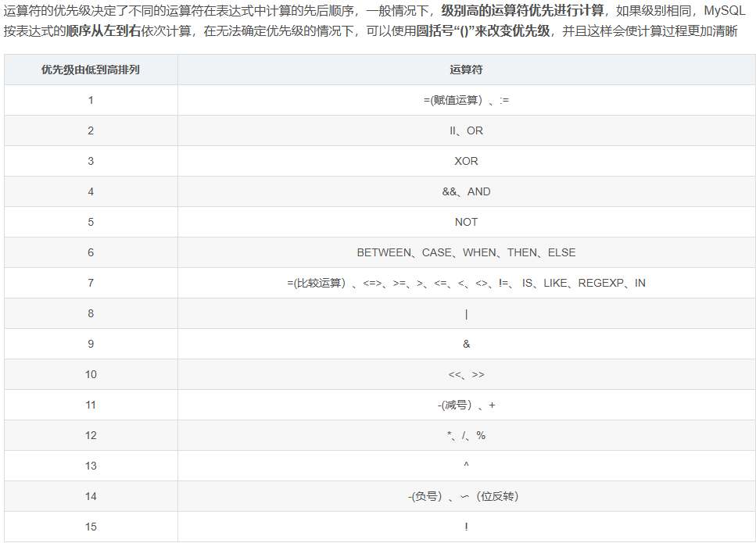Select the NOT operator cell
The image size is (756, 543).
click(466, 222)
